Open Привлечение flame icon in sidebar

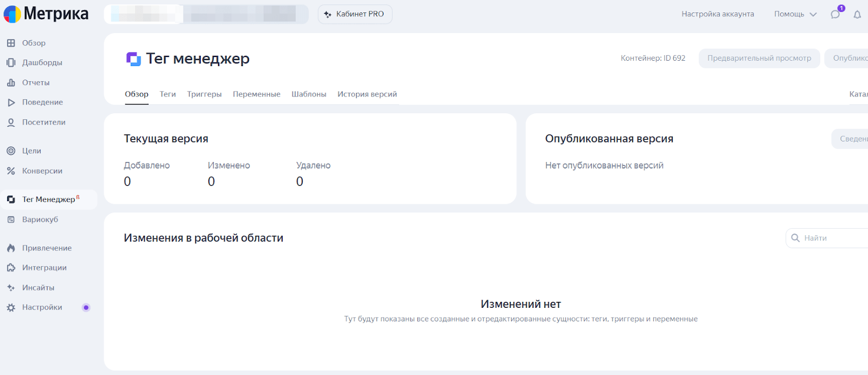[11, 248]
